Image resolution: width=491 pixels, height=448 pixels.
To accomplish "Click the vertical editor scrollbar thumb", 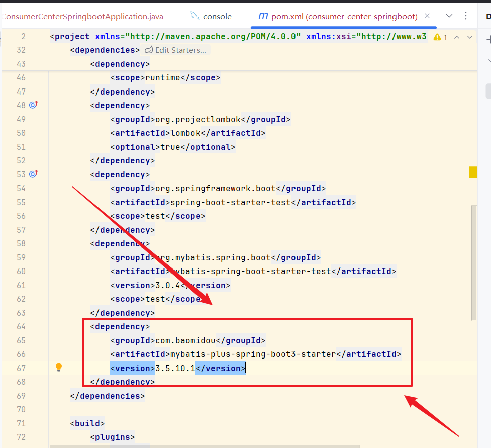I will point(474,263).
